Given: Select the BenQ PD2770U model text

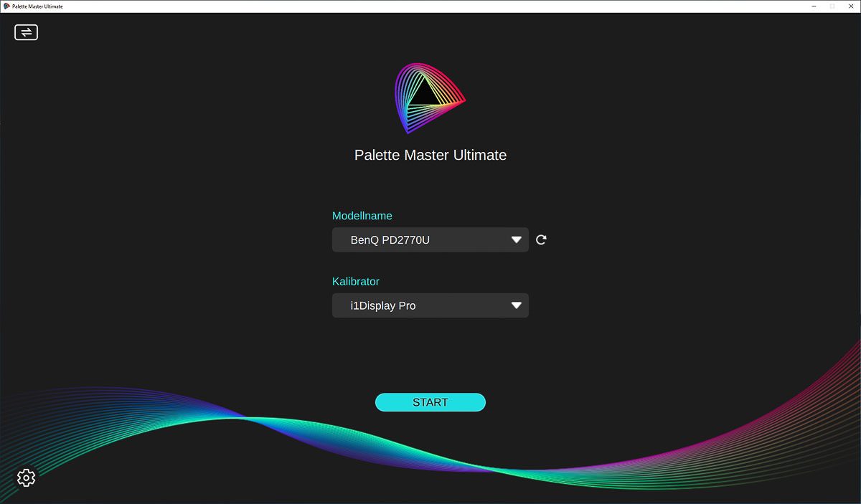Looking at the screenshot, I should tap(390, 240).
